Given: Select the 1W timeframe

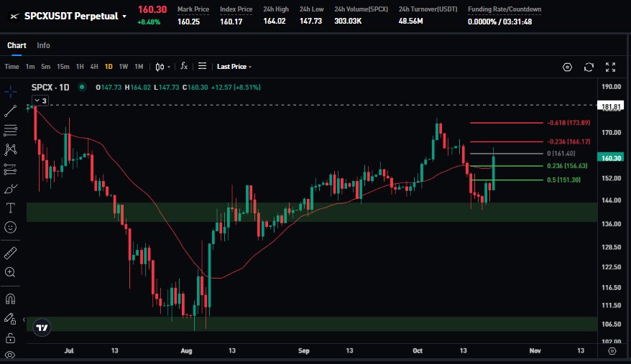Looking at the screenshot, I should (x=123, y=67).
